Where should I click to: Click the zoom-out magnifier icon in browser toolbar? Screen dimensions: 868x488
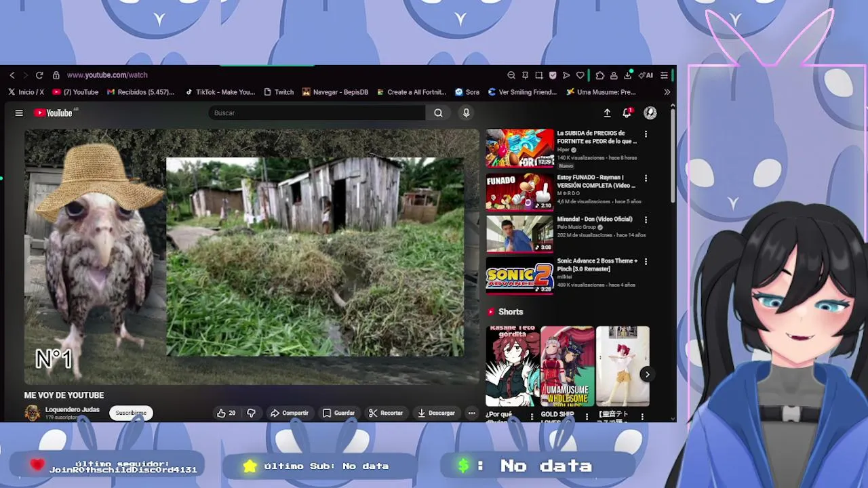pyautogui.click(x=511, y=75)
